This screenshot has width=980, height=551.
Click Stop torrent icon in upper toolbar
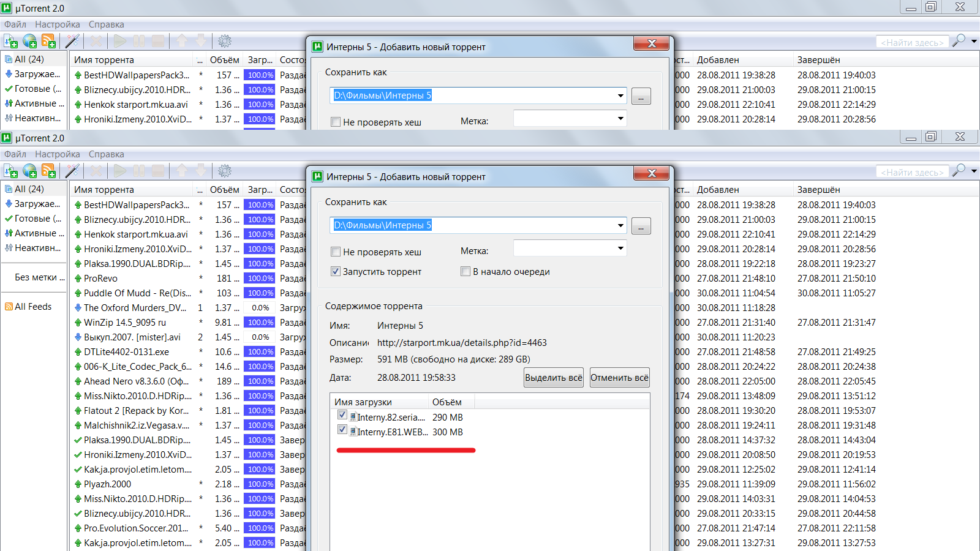pyautogui.click(x=158, y=41)
